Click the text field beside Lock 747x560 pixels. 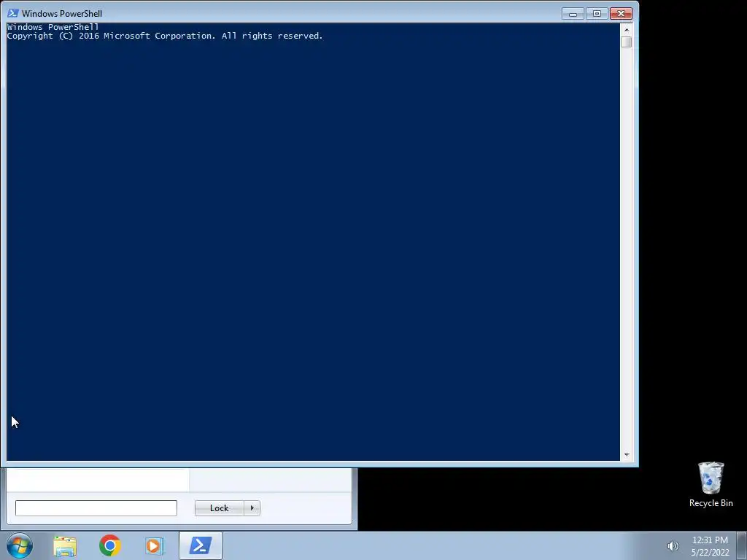point(96,508)
